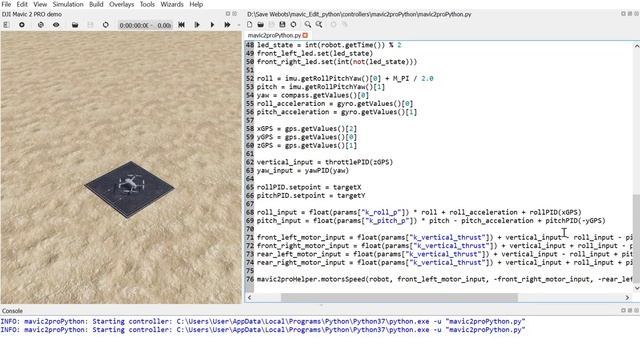Save the world file in simulation toolbar
This screenshot has height=360, width=640.
(90, 25)
